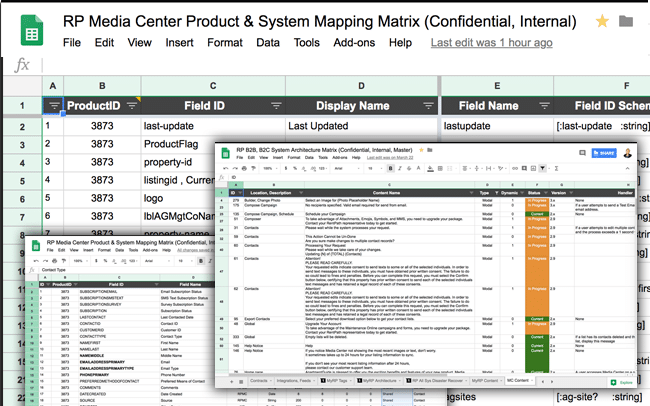Open Add-ons menu in the large background sheet
650x406 pixels.
click(354, 43)
